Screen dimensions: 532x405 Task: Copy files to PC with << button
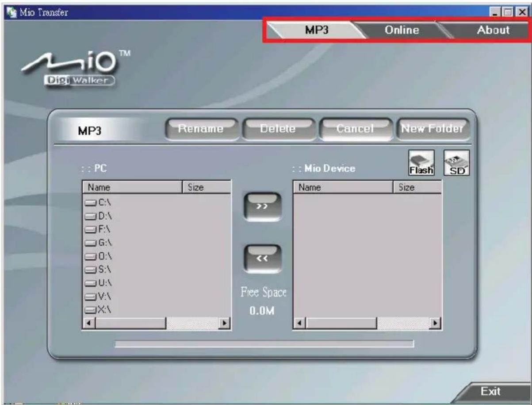click(262, 259)
